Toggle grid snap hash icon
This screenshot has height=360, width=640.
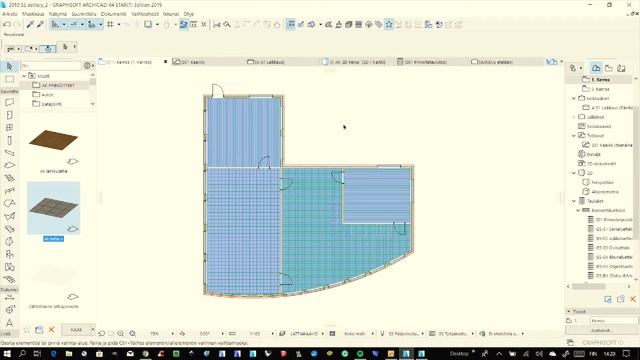(110, 24)
